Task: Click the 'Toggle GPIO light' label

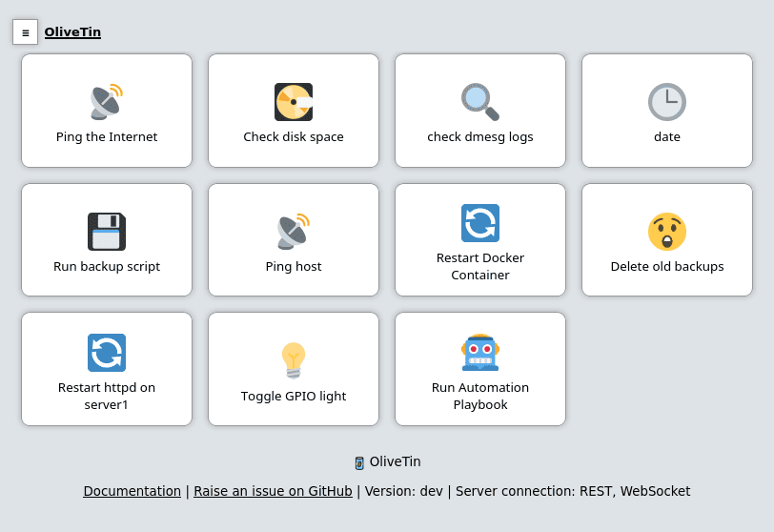Action: coord(294,397)
